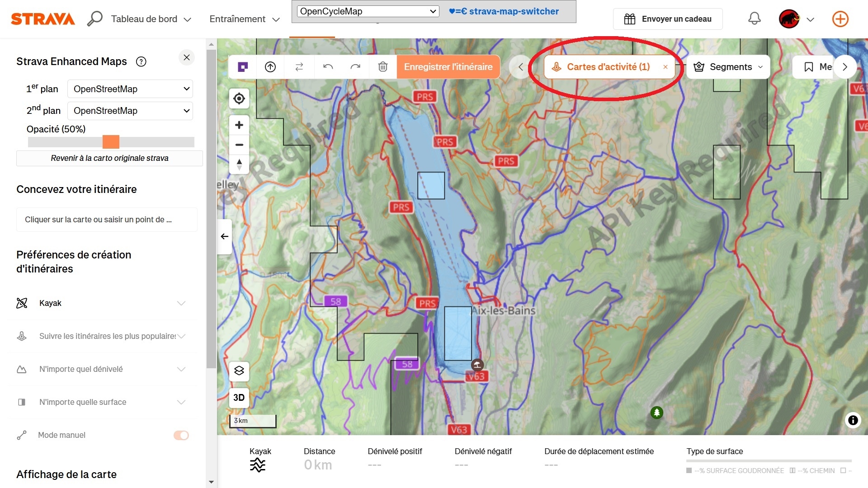Click Enregistrer l'itinéraire button
Viewport: 868px width, 488px height.
point(448,67)
